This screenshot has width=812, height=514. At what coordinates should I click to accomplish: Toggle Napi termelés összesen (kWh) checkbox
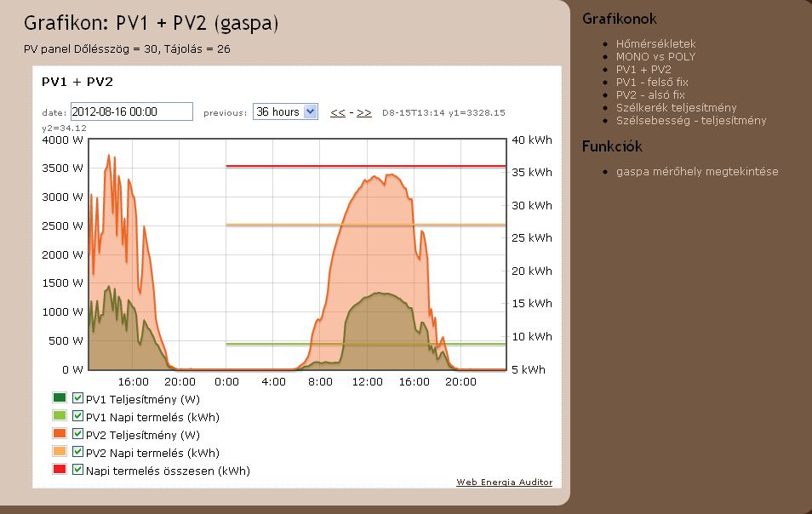pos(77,470)
